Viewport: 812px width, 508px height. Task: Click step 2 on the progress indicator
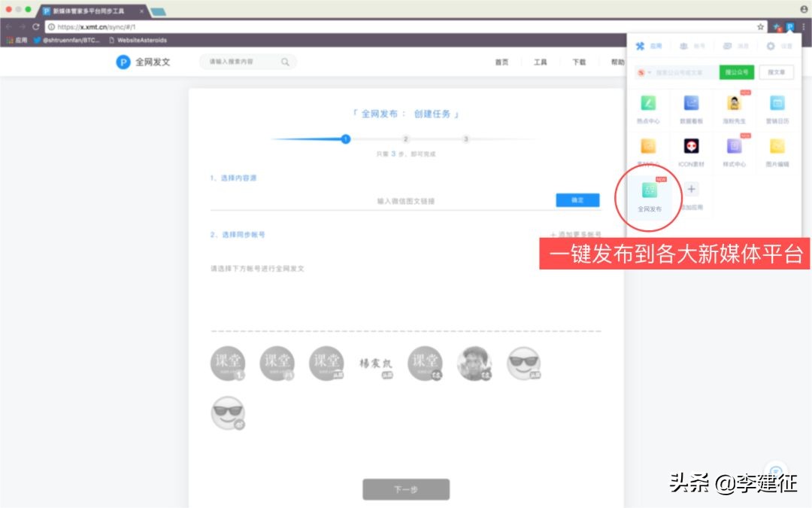[406, 139]
